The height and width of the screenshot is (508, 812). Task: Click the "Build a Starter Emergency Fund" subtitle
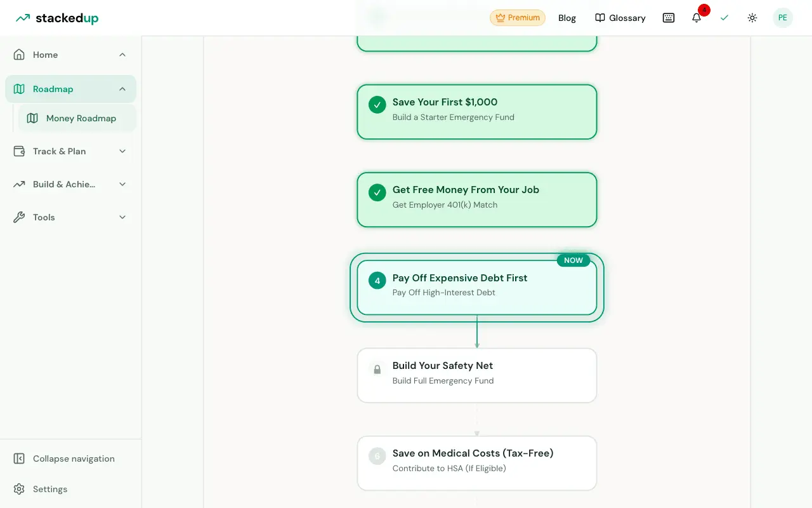(x=454, y=117)
